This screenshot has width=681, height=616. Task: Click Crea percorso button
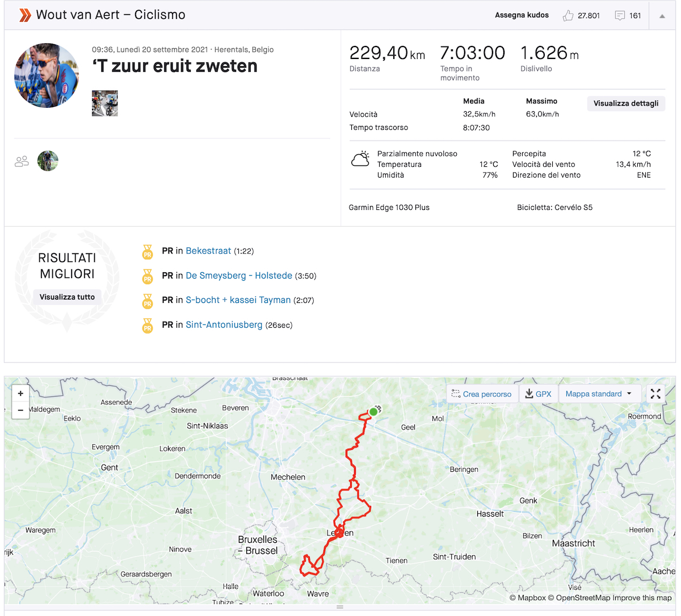[x=482, y=394]
